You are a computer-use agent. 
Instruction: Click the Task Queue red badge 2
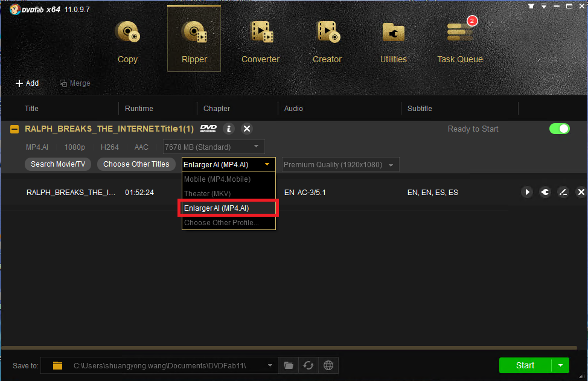tap(472, 21)
